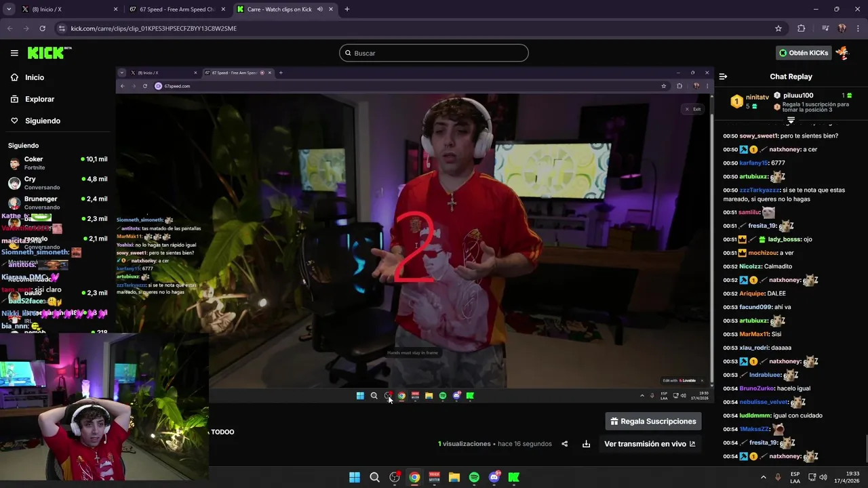Image resolution: width=868 pixels, height=488 pixels.
Task: Mute the Carre tab via its speaker icon
Action: tap(319, 9)
